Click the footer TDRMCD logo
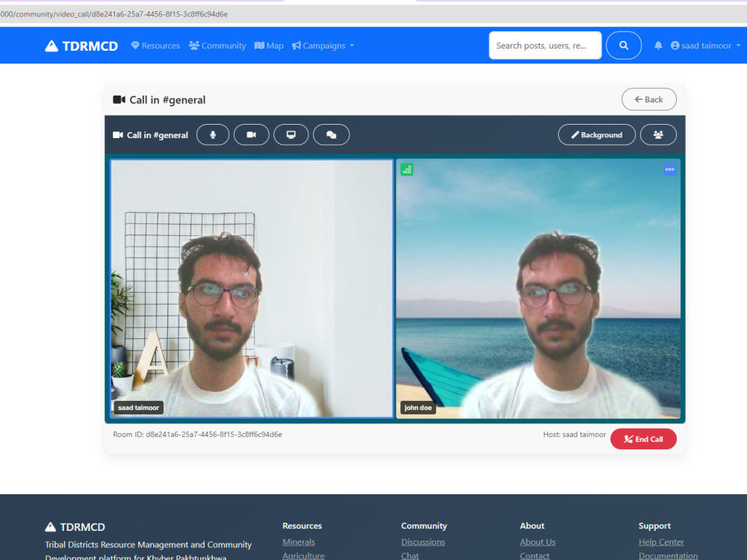The image size is (747, 560). point(75,526)
